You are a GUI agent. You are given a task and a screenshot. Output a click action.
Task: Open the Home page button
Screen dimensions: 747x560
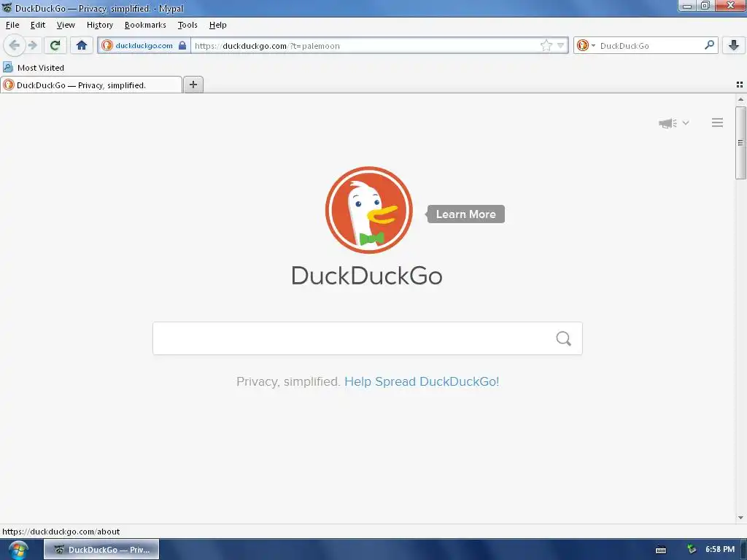82,45
